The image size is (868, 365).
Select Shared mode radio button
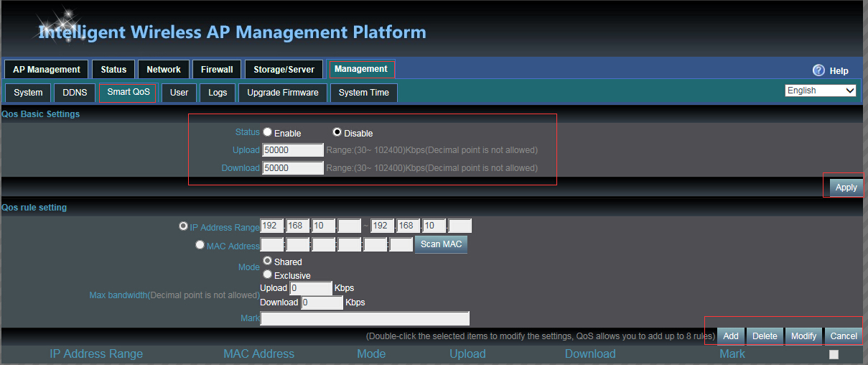[268, 261]
